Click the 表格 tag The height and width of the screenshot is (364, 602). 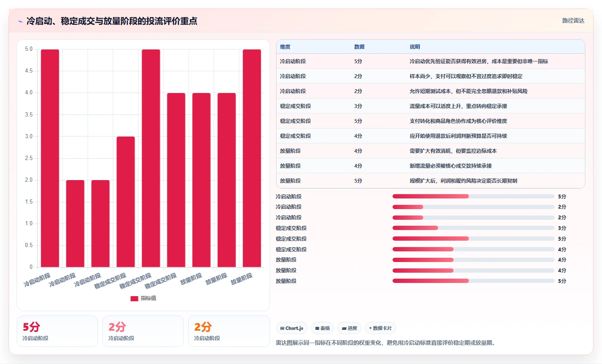(x=323, y=328)
